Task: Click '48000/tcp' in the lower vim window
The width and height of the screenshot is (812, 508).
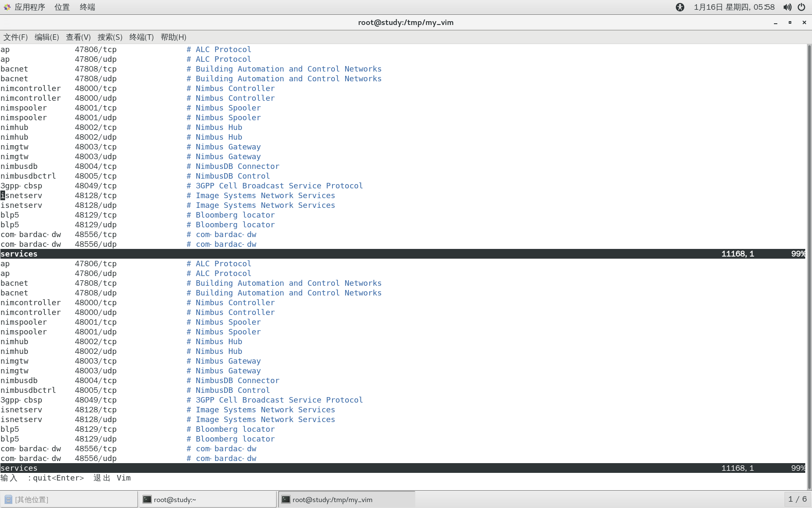Action: pyautogui.click(x=96, y=303)
